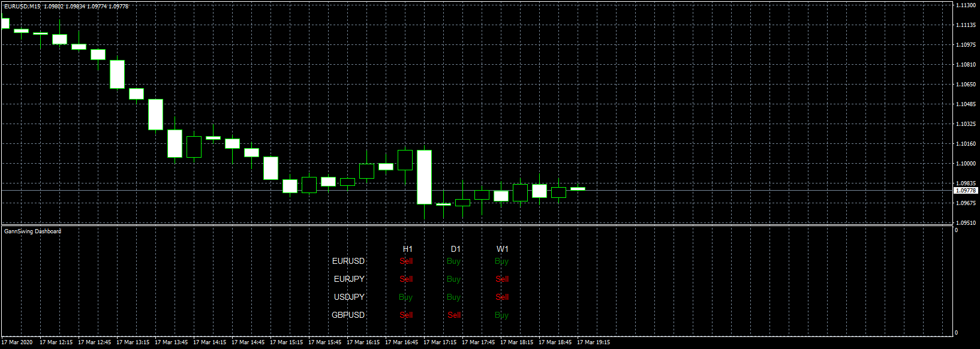Viewport: 980px width, 349px height.
Task: Click the 17 Mar 18:45 time label
Action: (x=555, y=342)
